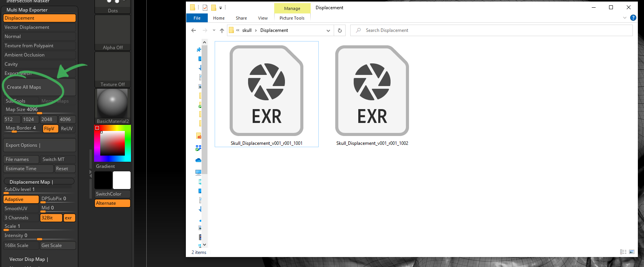Click hidden path chevrons before skull
The image size is (644, 267).
[x=238, y=30]
